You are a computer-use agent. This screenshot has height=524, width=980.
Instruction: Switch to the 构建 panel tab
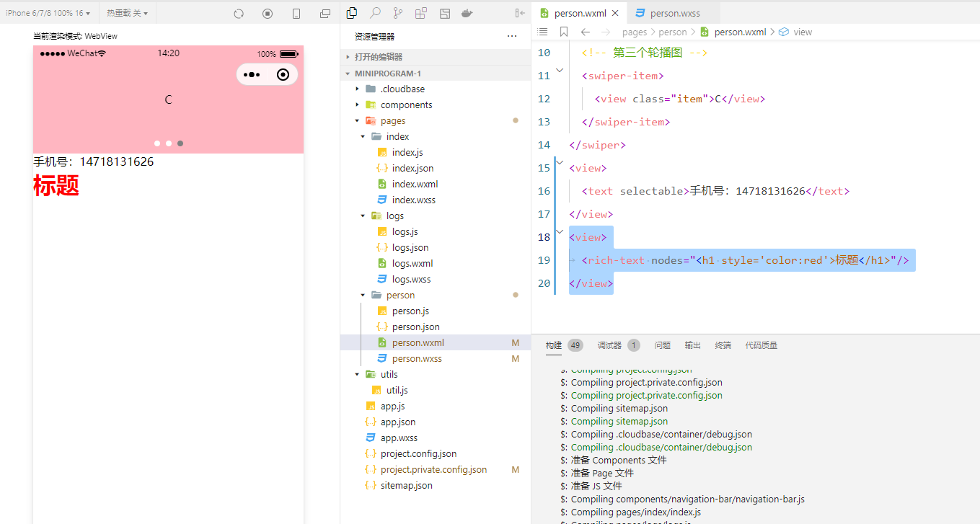click(554, 345)
